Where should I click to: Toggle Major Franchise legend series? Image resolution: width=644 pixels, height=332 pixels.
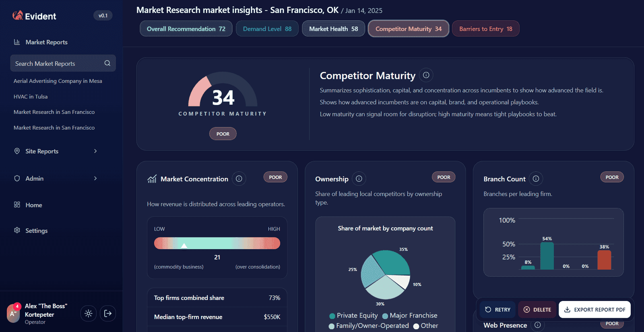410,316
